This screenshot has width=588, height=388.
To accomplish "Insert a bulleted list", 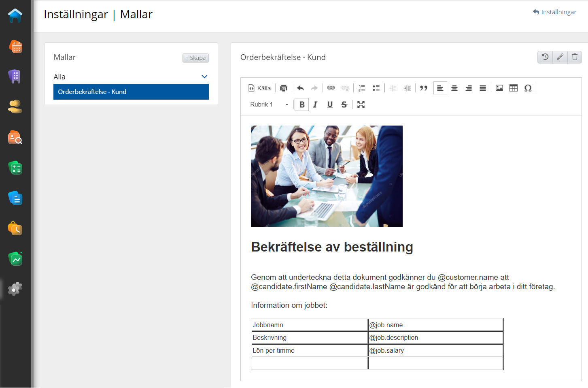I will tap(376, 88).
